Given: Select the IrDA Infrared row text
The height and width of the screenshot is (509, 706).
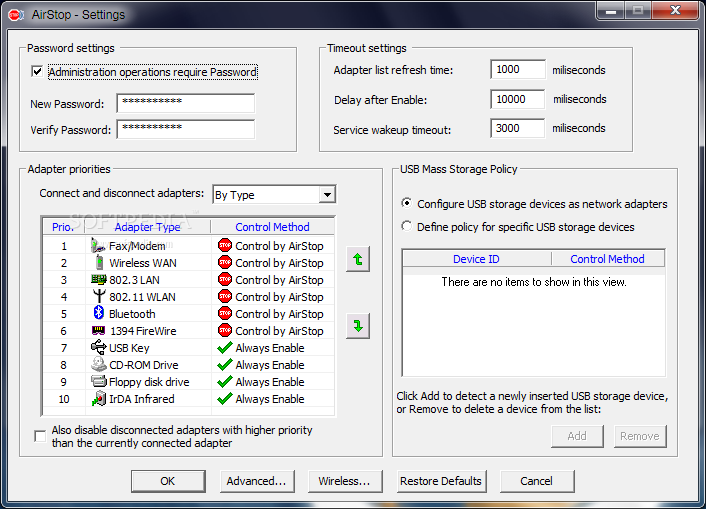Looking at the screenshot, I should (x=141, y=399).
